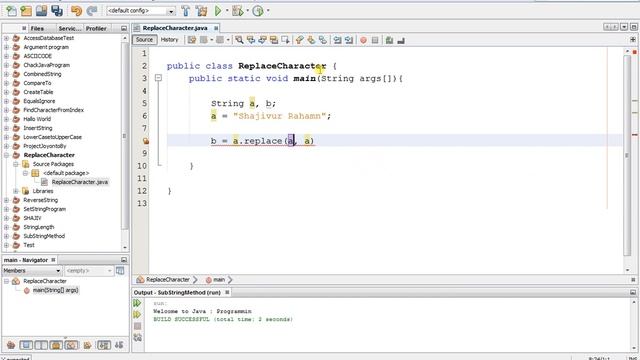This screenshot has height=360, width=640.
Task: Toggle Show Inherited Members in Navigator
Action: coord(11,345)
